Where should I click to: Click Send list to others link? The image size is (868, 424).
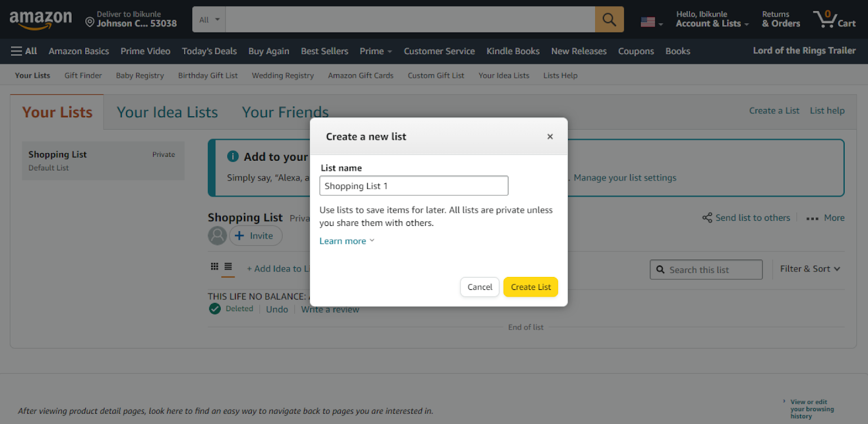tap(753, 218)
